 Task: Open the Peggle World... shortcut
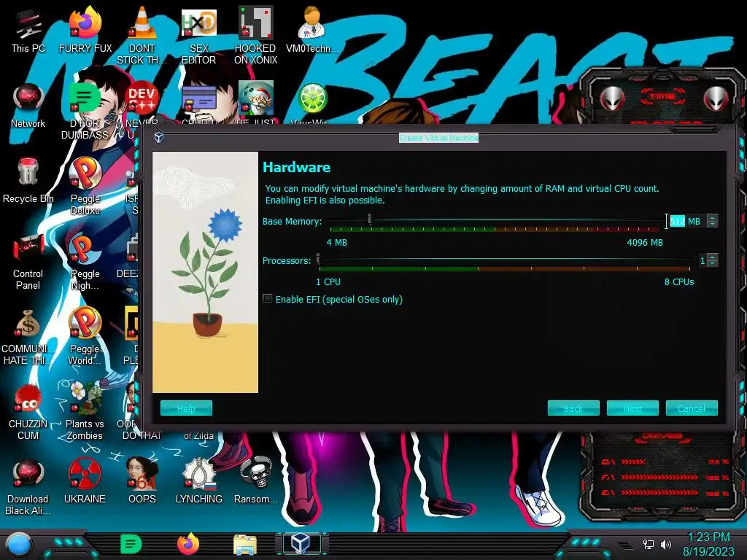[85, 337]
